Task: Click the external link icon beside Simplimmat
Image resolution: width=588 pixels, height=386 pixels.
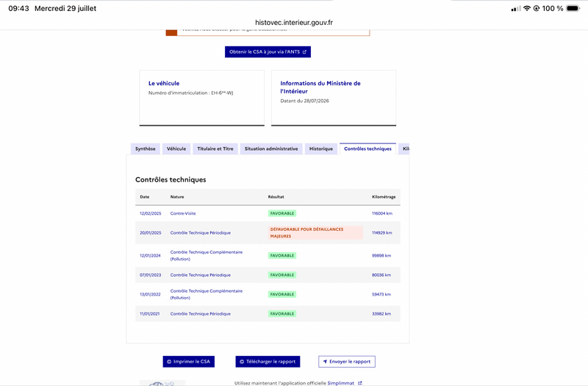Action: click(x=360, y=383)
